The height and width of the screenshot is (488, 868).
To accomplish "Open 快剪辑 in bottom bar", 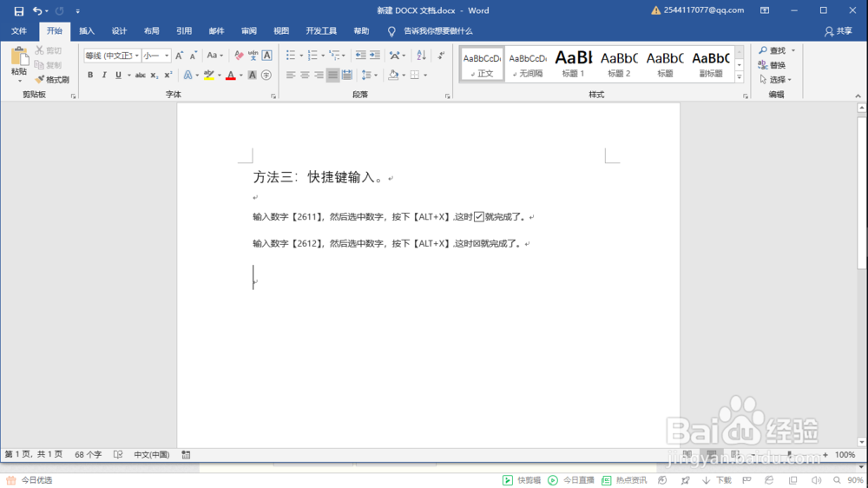I will [522, 480].
